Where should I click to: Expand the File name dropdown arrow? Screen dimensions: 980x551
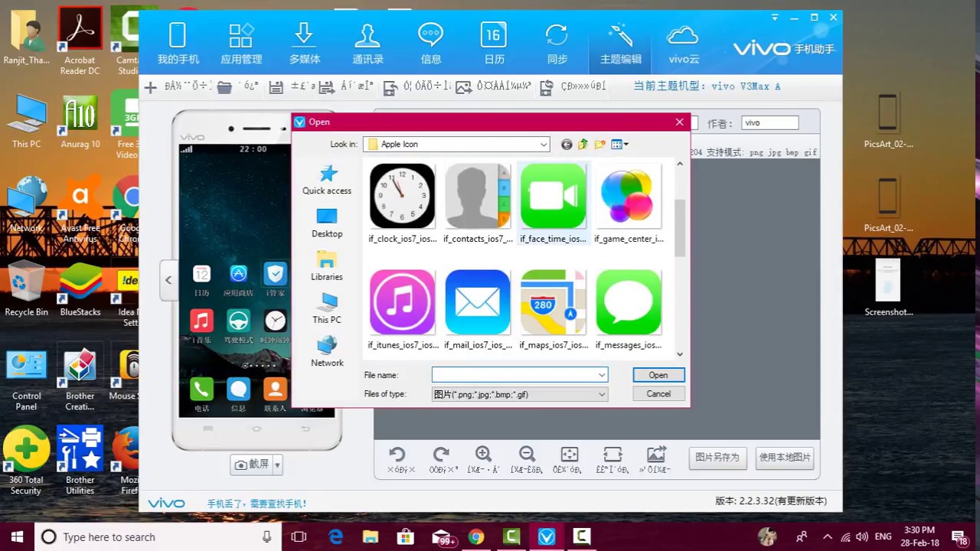(602, 375)
